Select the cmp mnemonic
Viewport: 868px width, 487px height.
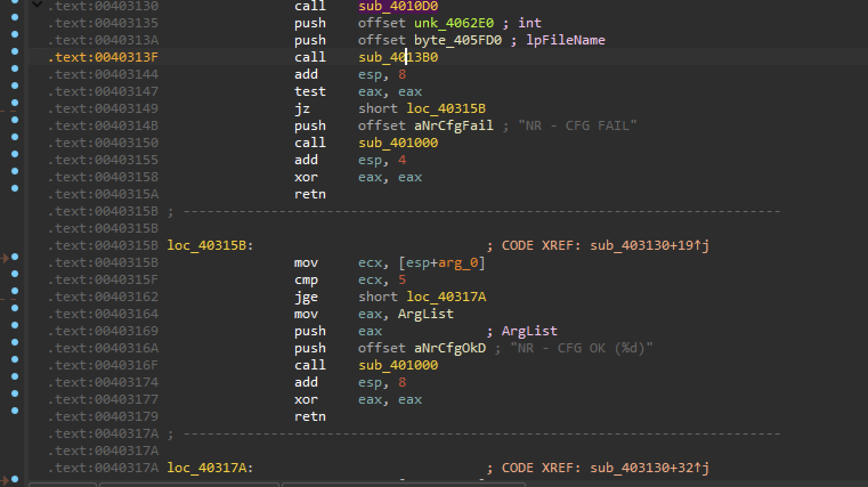306,279
